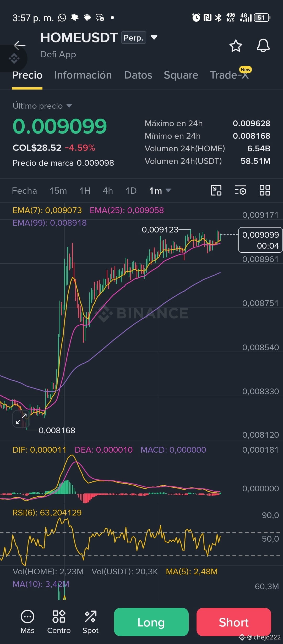This screenshot has height=644, width=283.
Task: Open the Más menu icon
Action: 28,617
